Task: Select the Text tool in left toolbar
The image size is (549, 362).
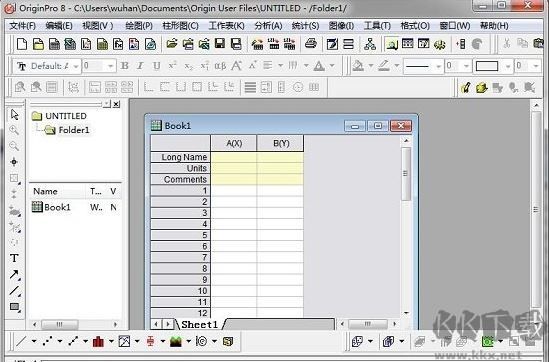Action: coord(14,258)
